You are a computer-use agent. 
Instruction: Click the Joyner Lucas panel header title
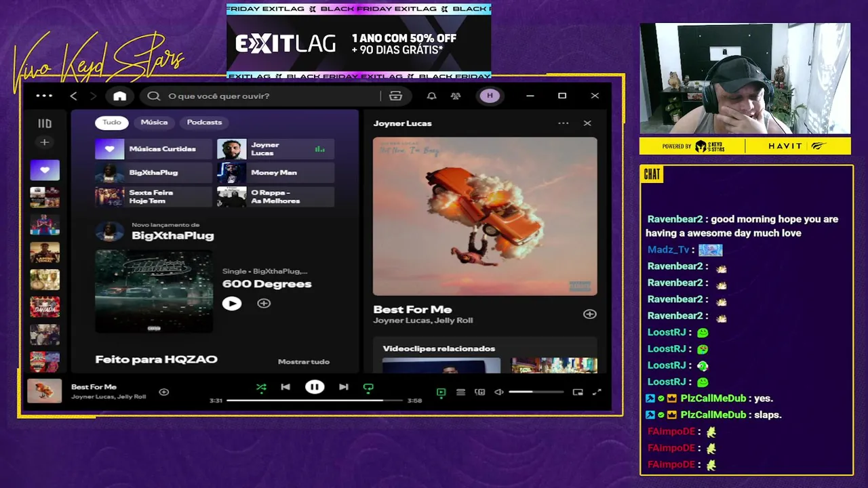pyautogui.click(x=402, y=123)
